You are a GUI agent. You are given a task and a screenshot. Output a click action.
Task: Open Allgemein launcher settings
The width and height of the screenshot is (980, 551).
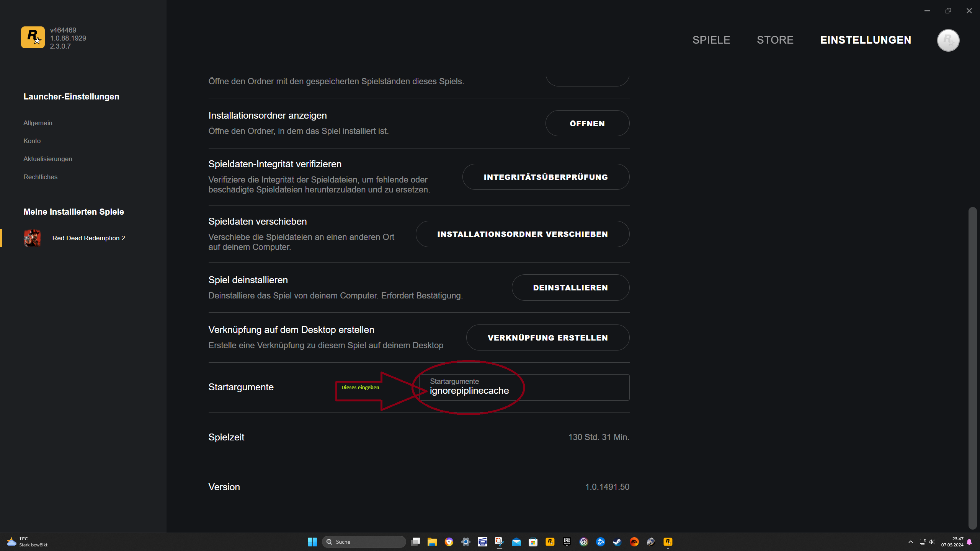point(38,123)
